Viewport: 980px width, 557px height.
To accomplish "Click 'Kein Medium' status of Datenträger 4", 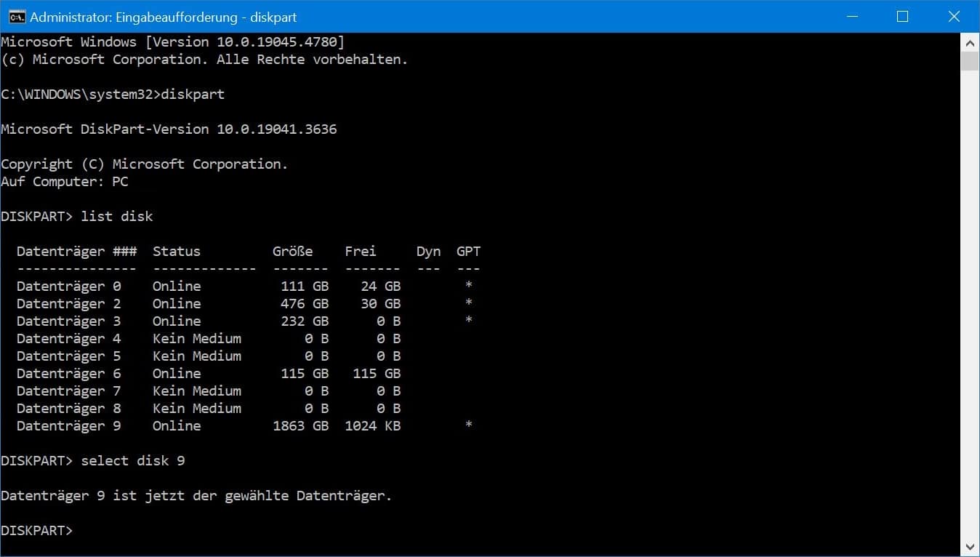I will [x=197, y=339].
